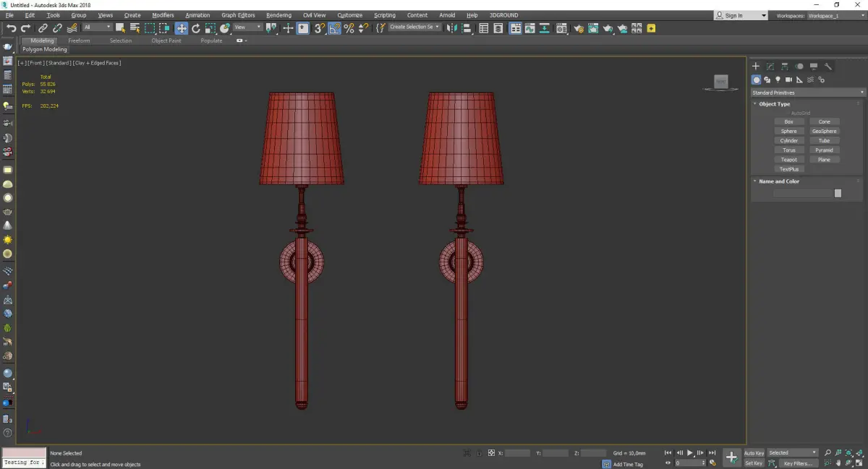Viewport: 868px width, 469px height.
Task: Toggle the Angle Snap button
Action: 334,28
